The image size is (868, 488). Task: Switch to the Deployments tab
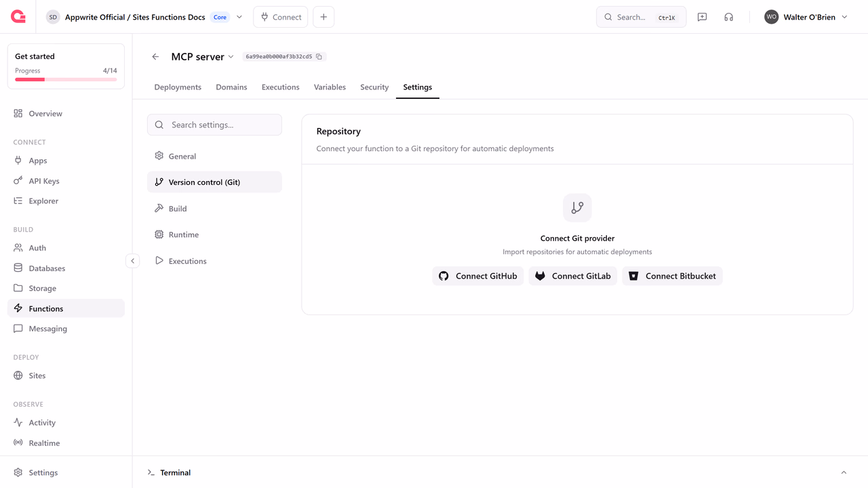coord(178,87)
